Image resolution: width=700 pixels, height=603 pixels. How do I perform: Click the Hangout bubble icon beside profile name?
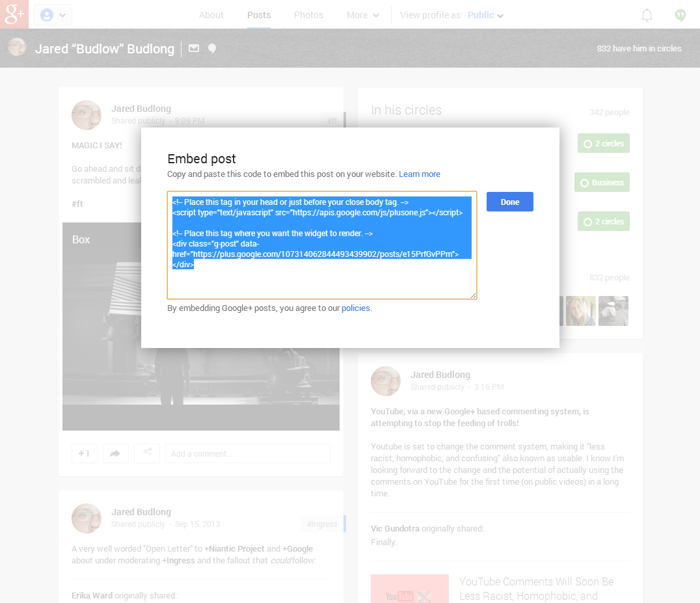tap(212, 48)
